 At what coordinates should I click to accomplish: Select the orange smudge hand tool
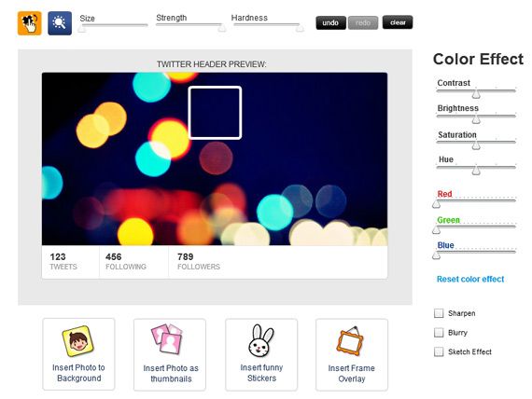[x=30, y=23]
